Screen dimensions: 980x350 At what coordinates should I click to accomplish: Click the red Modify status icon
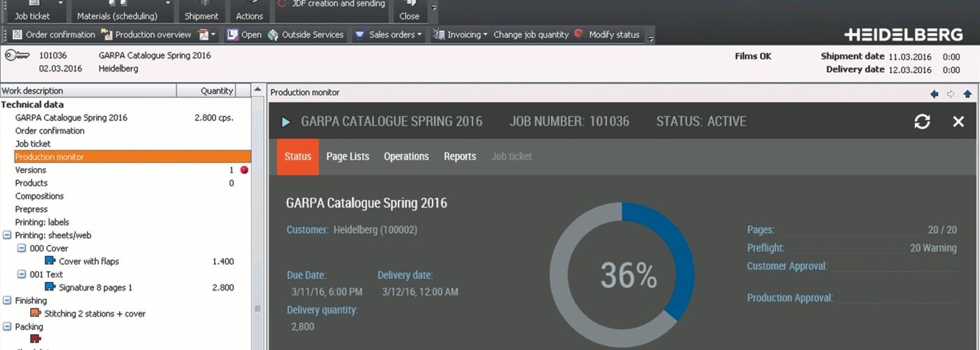click(579, 34)
